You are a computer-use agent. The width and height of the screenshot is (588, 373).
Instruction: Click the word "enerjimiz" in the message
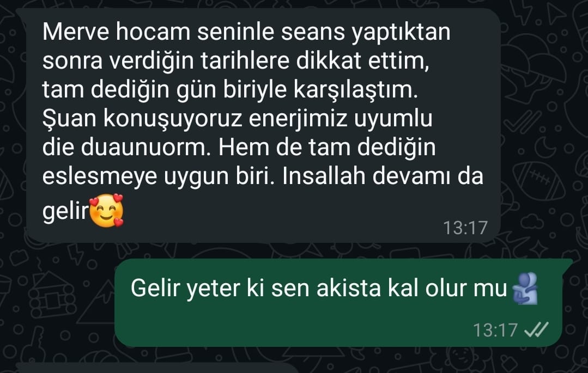coord(298,119)
